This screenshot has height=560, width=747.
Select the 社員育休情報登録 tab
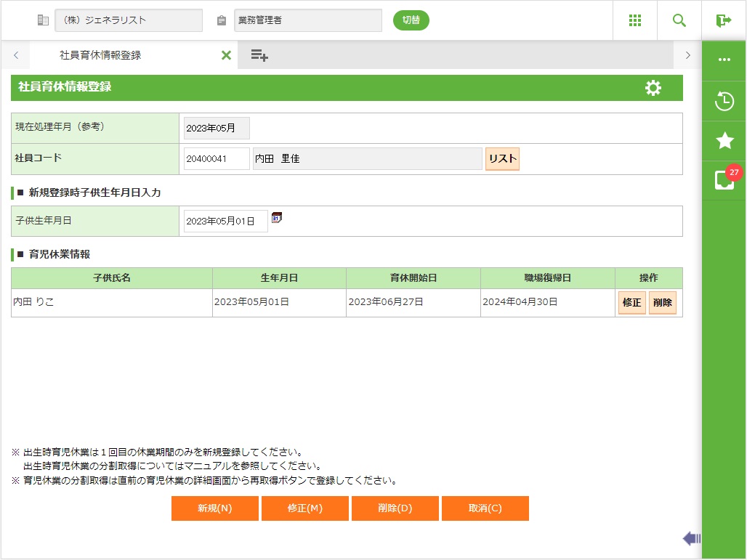coord(100,55)
